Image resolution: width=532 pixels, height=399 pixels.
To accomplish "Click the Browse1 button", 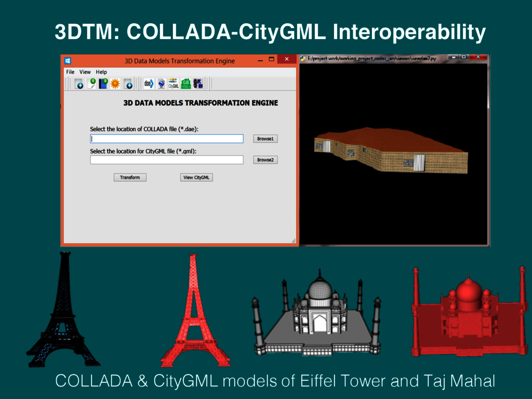I will tap(265, 139).
